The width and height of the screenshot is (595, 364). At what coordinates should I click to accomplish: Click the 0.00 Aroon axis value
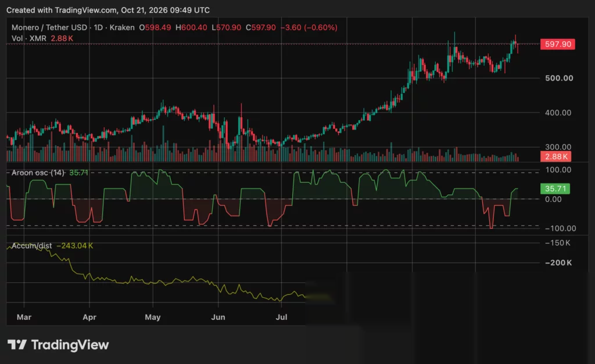point(553,200)
